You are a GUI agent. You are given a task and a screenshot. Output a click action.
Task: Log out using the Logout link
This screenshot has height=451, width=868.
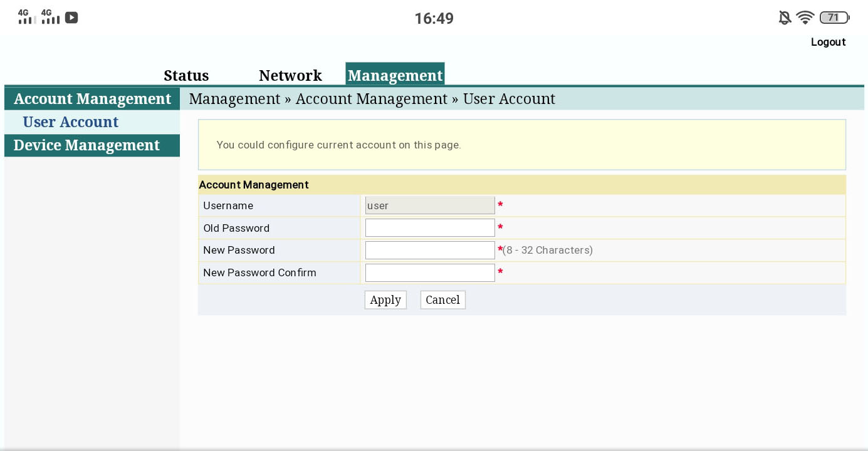(x=828, y=42)
